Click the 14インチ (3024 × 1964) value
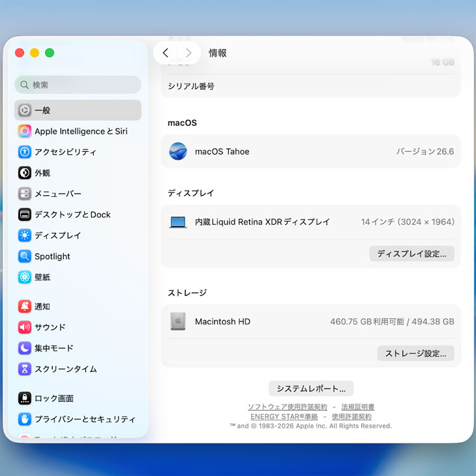 tap(408, 222)
